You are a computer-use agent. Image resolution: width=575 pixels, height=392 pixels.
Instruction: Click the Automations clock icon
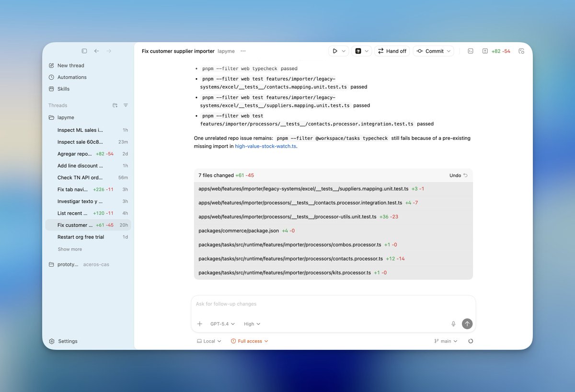[x=51, y=77]
